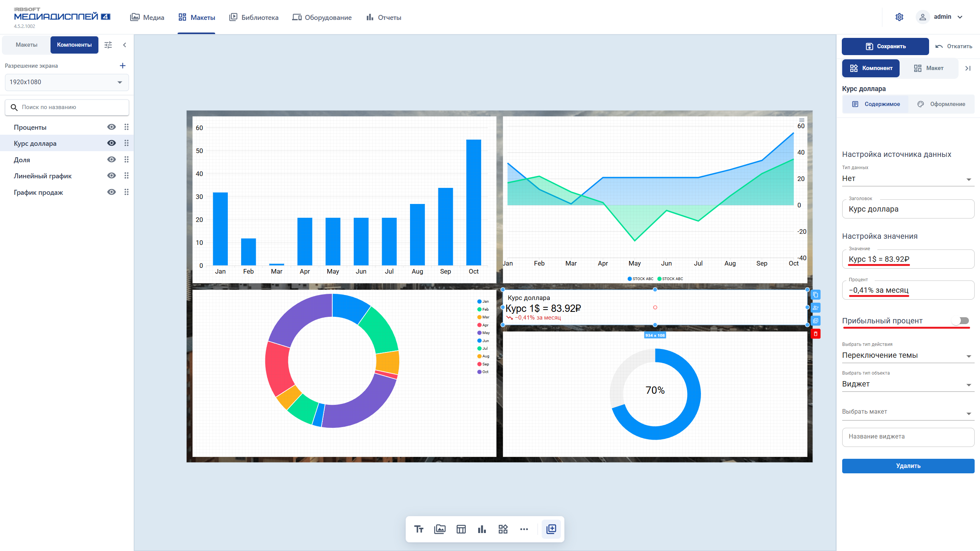This screenshot has height=551, width=980.
Task: Switch to the Макеты list button
Action: click(26, 45)
